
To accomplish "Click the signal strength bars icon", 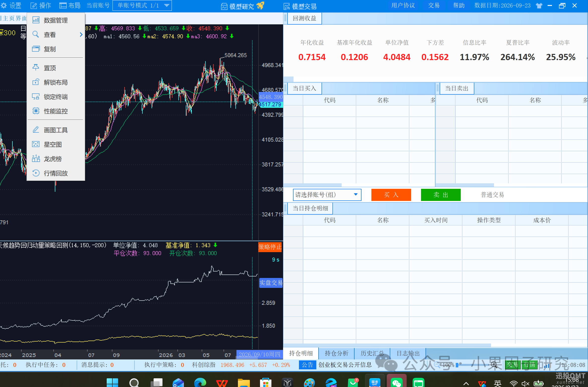I will (547, 365).
